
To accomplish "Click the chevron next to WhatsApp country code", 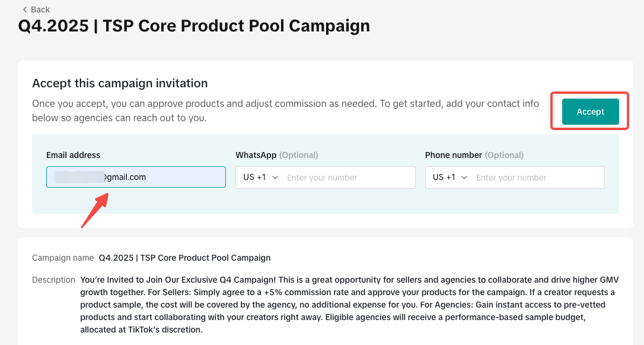I will 275,178.
